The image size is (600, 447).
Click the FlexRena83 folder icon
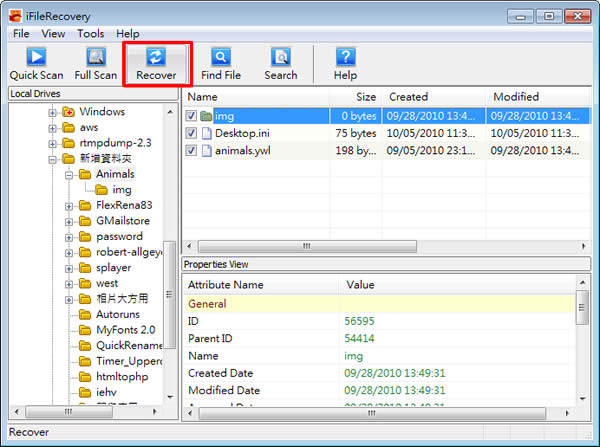tap(85, 206)
